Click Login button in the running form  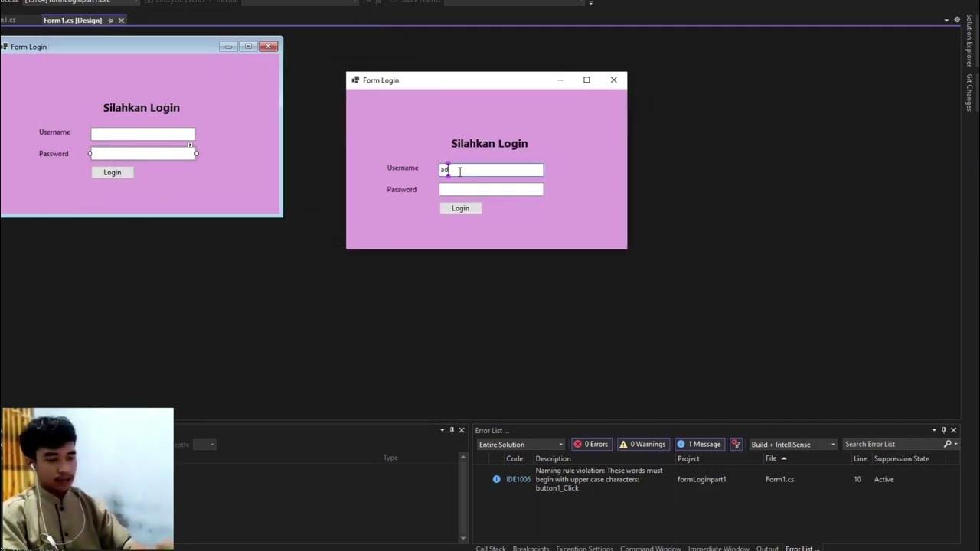(x=460, y=208)
